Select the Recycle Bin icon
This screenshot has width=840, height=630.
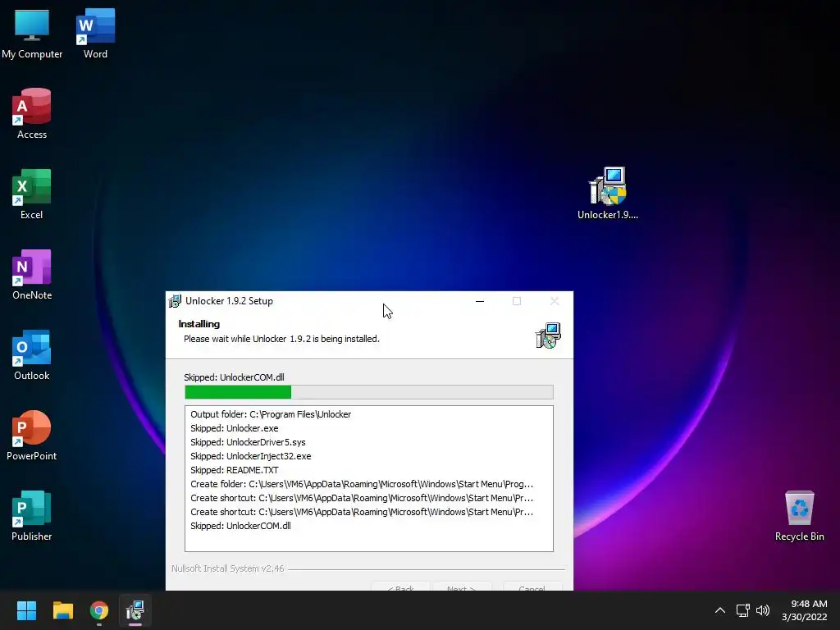point(799,515)
